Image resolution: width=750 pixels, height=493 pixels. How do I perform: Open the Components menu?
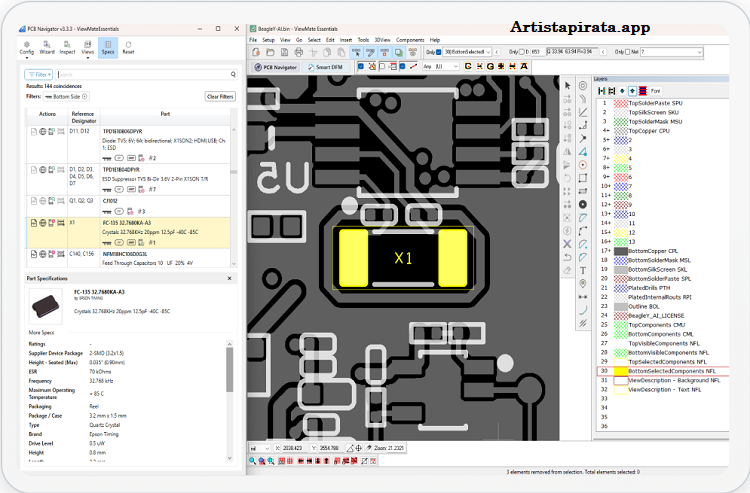410,39
